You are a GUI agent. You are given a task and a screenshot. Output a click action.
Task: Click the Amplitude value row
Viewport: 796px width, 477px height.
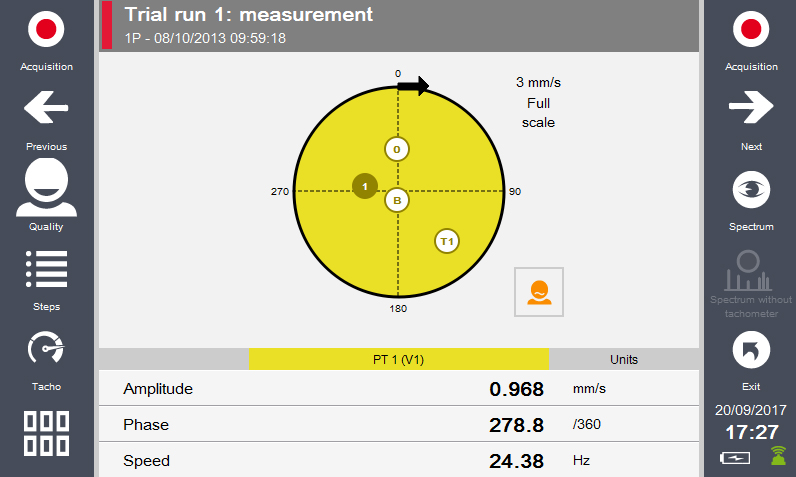(x=399, y=389)
